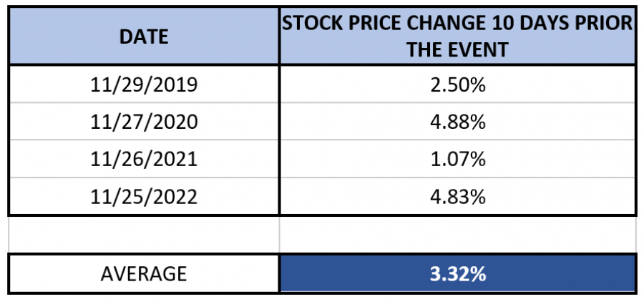Click the AVERAGE label cell
The image size is (644, 302).
click(x=144, y=273)
